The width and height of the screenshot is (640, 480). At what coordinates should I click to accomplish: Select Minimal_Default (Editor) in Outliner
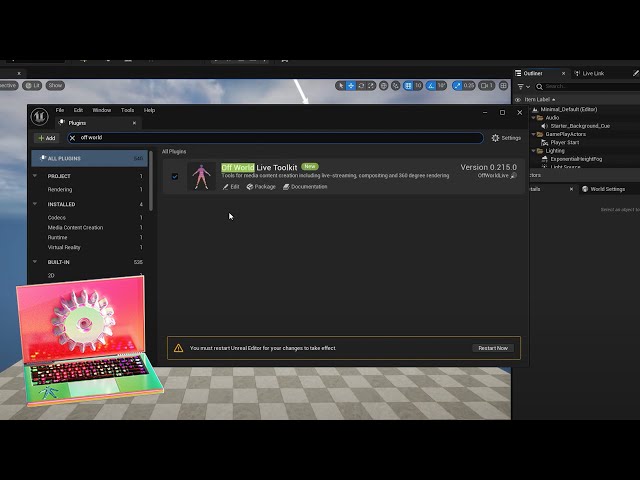click(569, 109)
